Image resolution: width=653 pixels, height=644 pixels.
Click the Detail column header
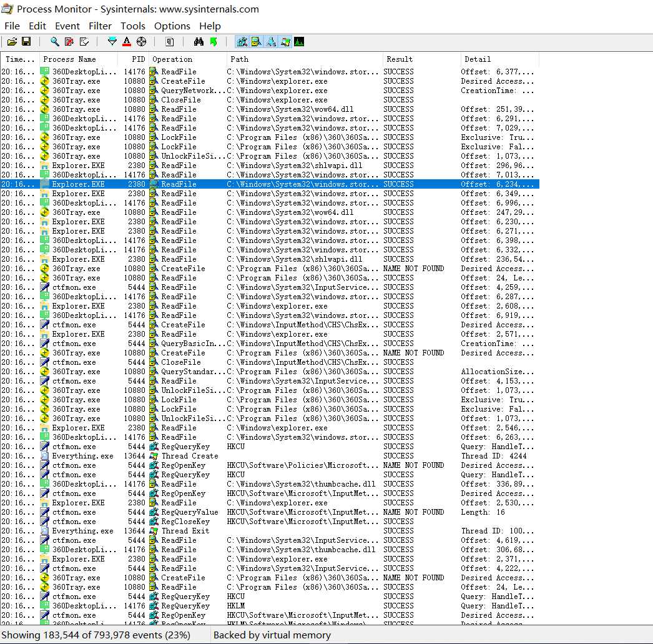point(500,59)
